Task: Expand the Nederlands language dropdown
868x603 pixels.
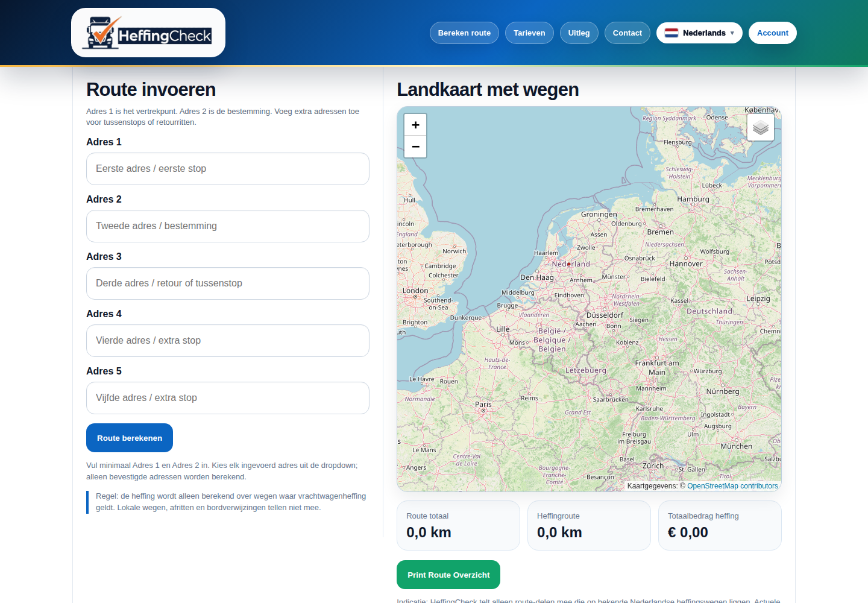Action: coord(699,33)
